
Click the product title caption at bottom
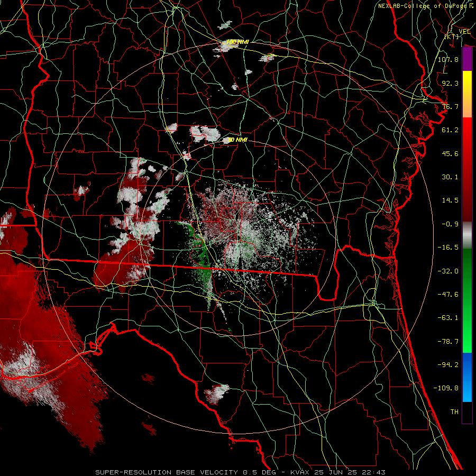coord(241,472)
